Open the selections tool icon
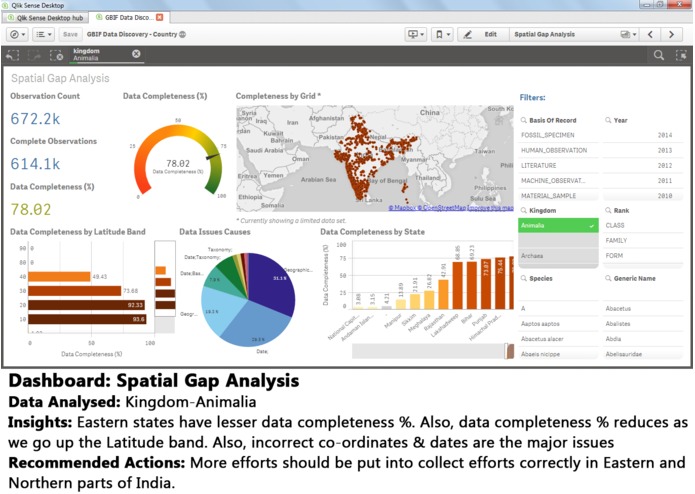 tap(681, 55)
